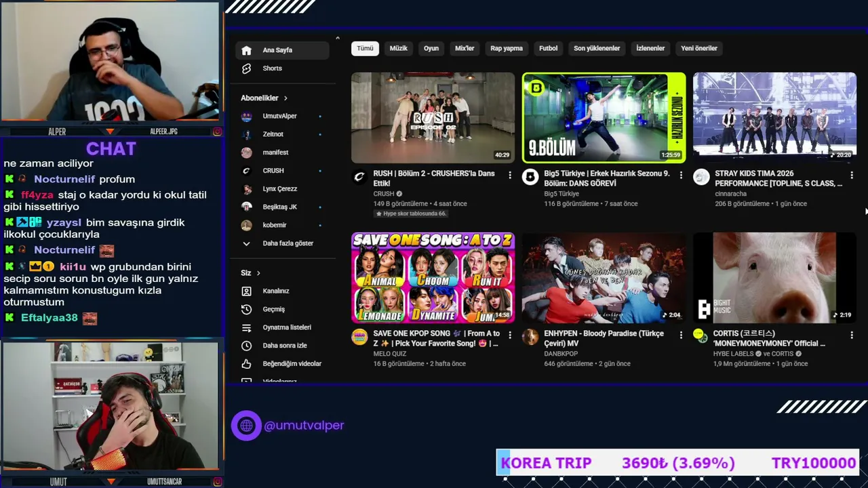Open options menu for ENHYPEN Bloody Paradise

tap(681, 335)
